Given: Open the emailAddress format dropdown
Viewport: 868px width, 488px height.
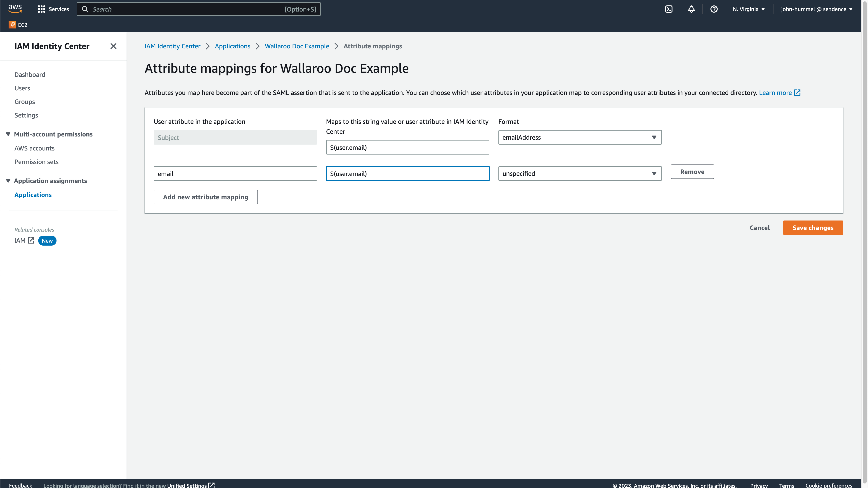Looking at the screenshot, I should tap(580, 137).
